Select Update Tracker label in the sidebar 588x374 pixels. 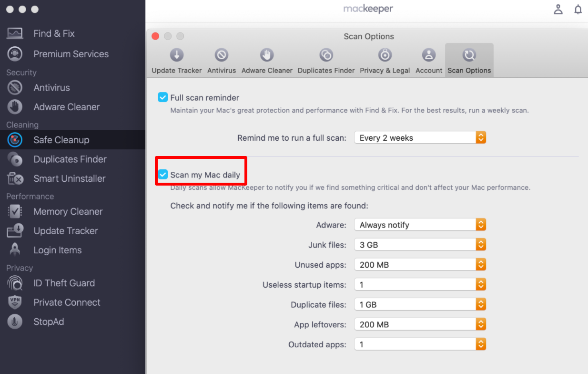[66, 231]
